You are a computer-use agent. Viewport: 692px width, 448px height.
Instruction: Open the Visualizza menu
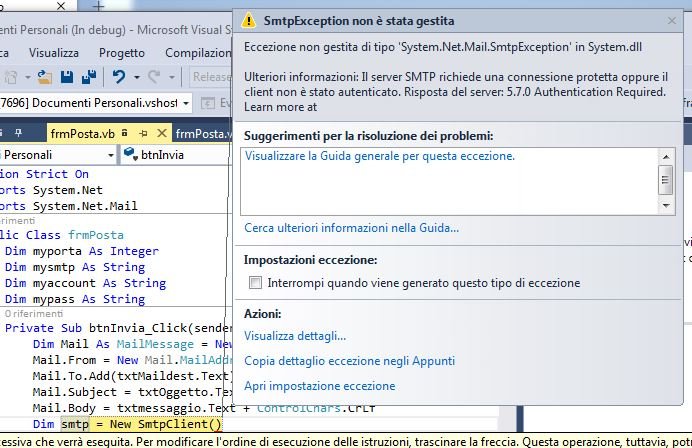[x=54, y=53]
